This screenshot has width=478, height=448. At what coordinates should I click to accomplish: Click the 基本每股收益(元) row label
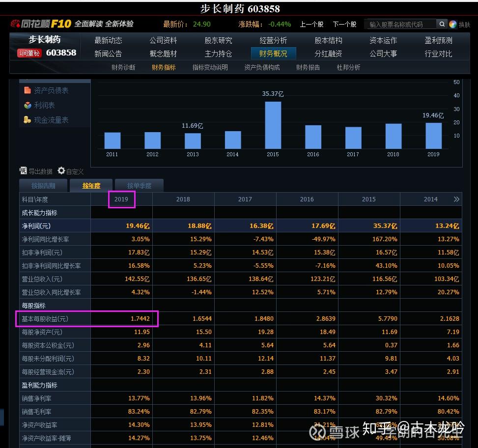[45, 319]
